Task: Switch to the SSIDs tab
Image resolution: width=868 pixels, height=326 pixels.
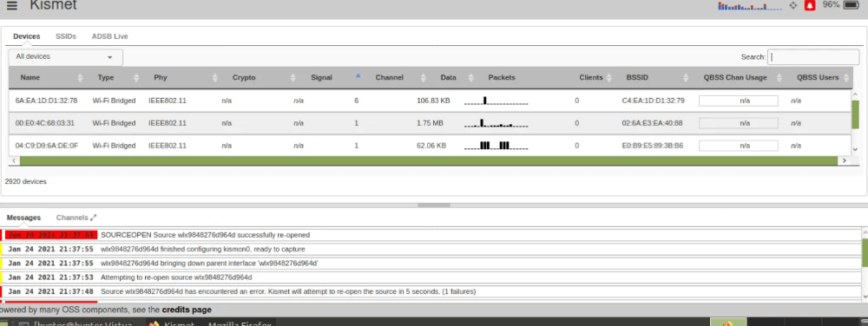Action: tap(66, 36)
